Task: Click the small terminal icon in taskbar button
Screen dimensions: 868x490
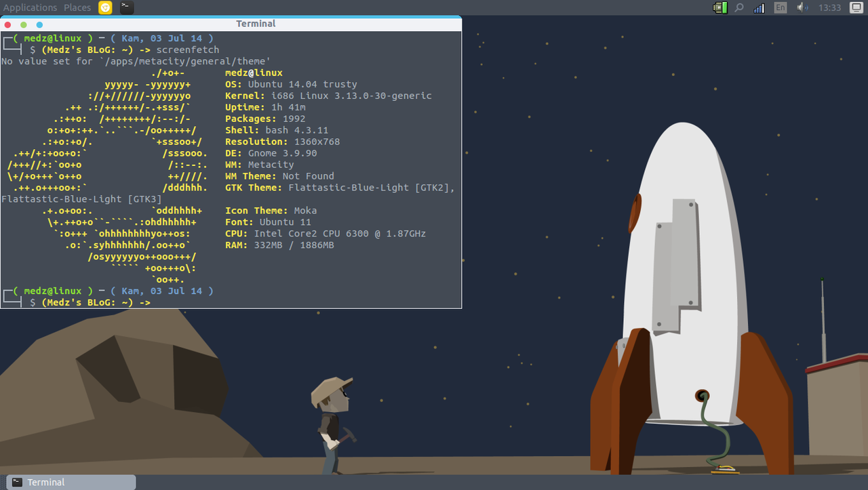Action: (x=17, y=482)
